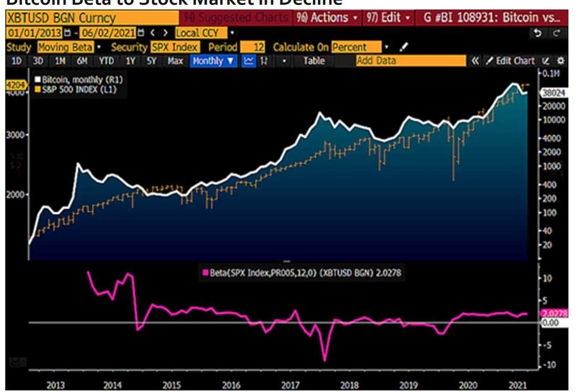Collapse panel with double chevron icon

(475, 61)
